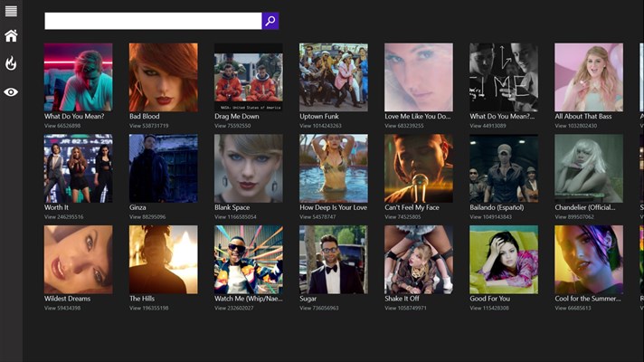
Task: Go to Home via the house icon
Action: click(11, 36)
